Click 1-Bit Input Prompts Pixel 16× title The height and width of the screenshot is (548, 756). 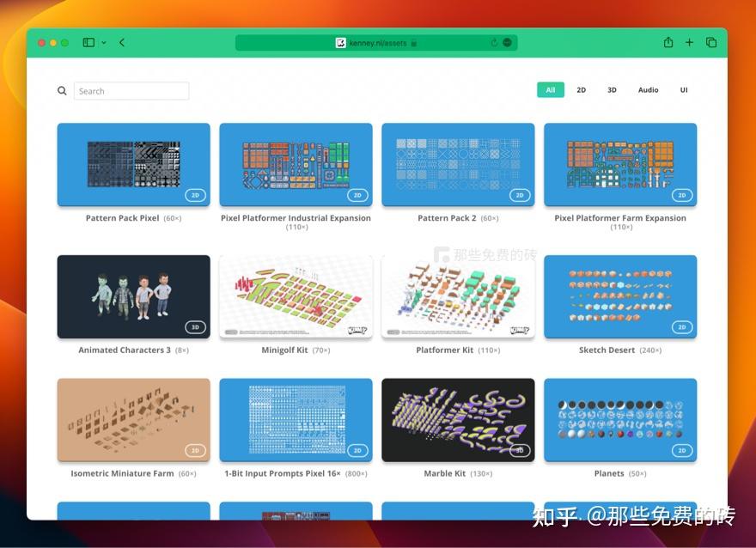283,473
